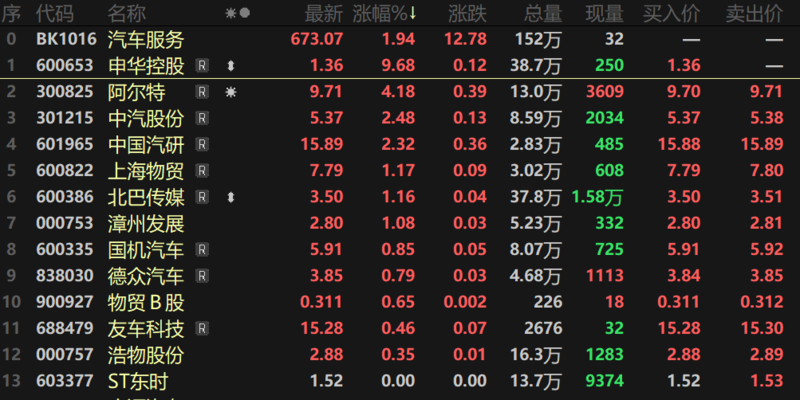Select stock name 国机汽车

coord(146,249)
